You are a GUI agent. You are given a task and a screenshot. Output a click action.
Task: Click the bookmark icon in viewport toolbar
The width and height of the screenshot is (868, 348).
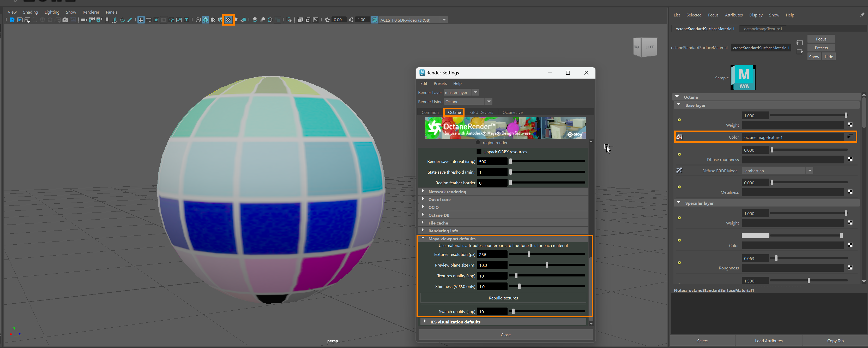click(x=107, y=20)
